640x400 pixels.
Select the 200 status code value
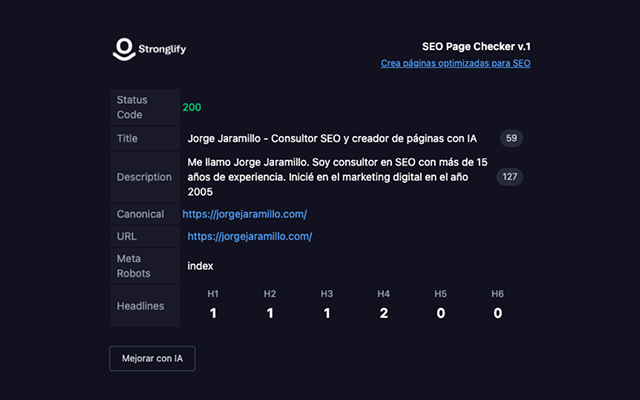[x=192, y=107]
